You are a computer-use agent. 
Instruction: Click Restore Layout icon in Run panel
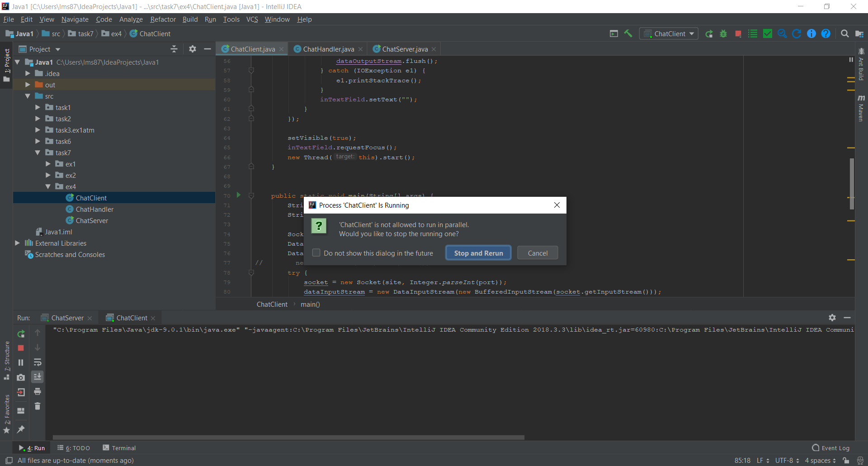(21, 411)
